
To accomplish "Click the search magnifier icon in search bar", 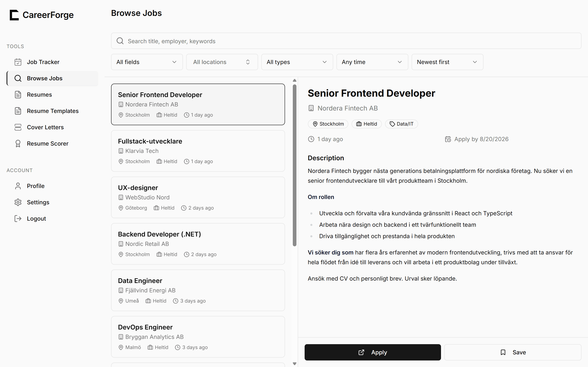I will [x=120, y=41].
